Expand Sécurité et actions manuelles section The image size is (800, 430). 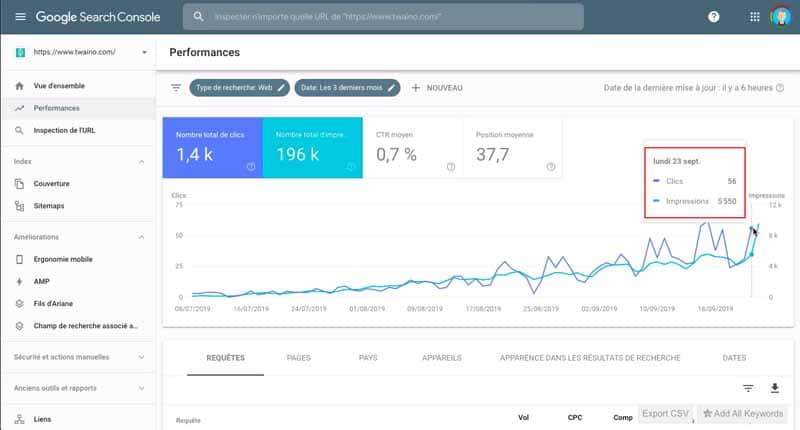[141, 357]
